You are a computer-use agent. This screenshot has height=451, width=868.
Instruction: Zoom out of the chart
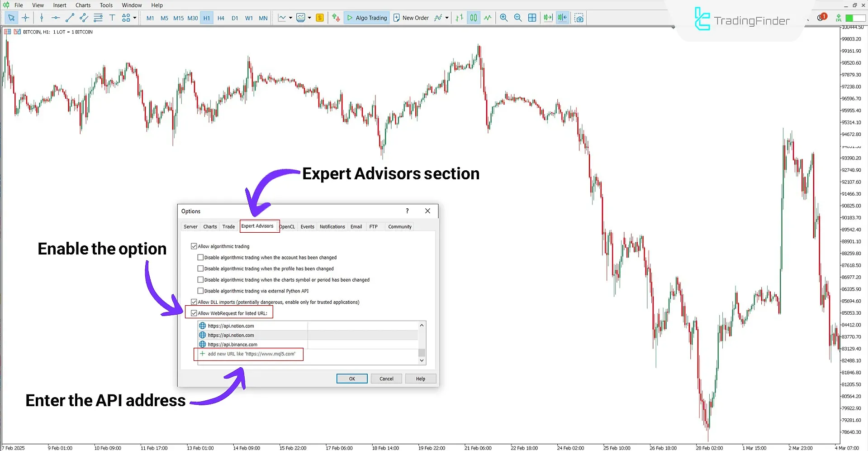click(x=518, y=18)
